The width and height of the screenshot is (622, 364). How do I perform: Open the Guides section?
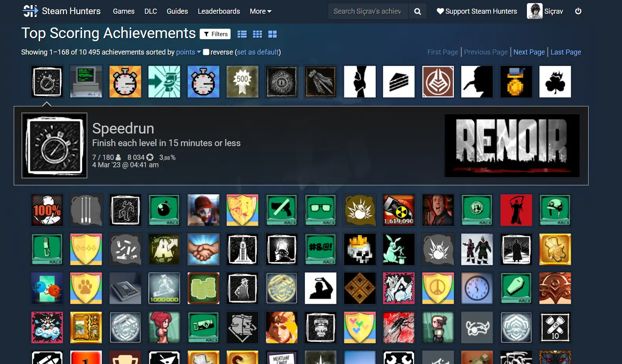[177, 11]
